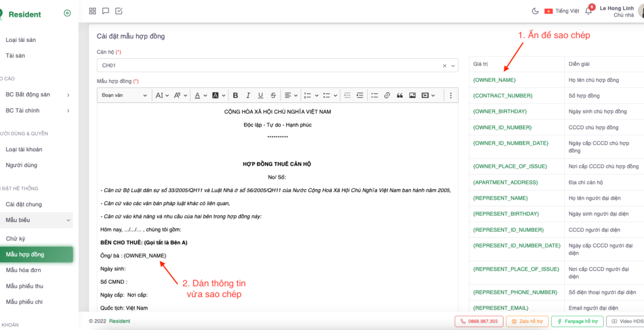Insert a block quote in the editor
Image resolution: width=644 pixels, height=330 pixels.
[x=400, y=95]
